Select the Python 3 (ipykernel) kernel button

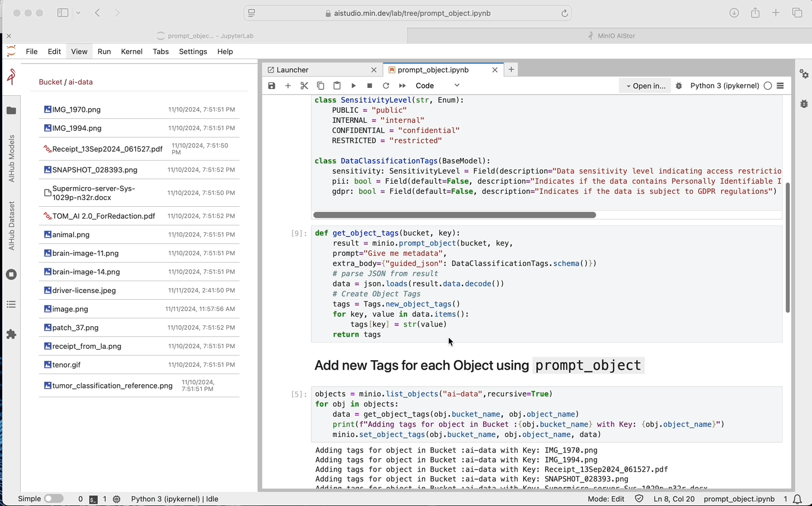[724, 86]
